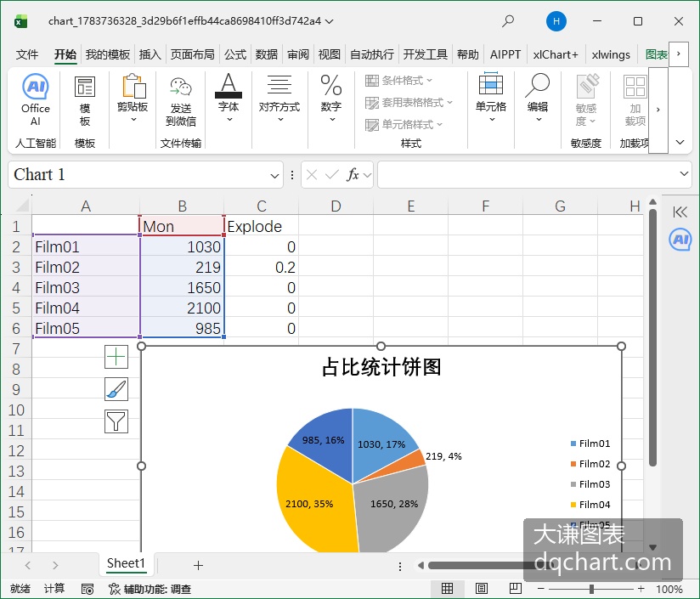700x599 pixels.
Task: Click the Chart Elements plus button
Action: tap(116, 357)
